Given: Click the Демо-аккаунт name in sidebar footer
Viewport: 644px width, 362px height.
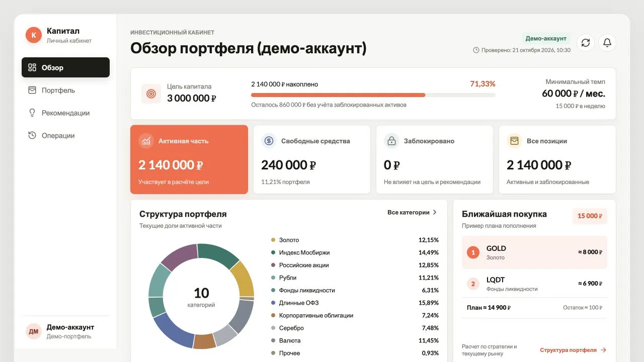Looking at the screenshot, I should point(70,327).
